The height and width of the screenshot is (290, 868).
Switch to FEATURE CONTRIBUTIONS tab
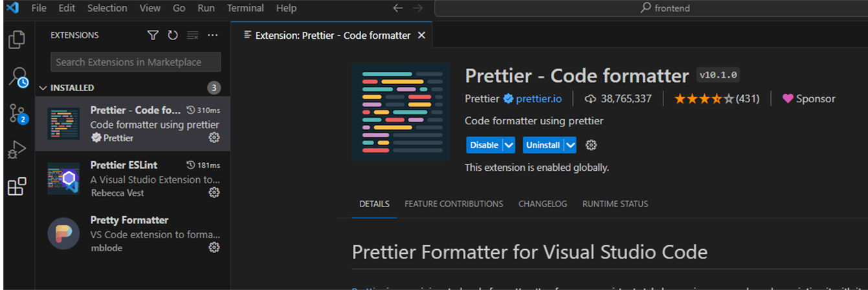pos(454,204)
